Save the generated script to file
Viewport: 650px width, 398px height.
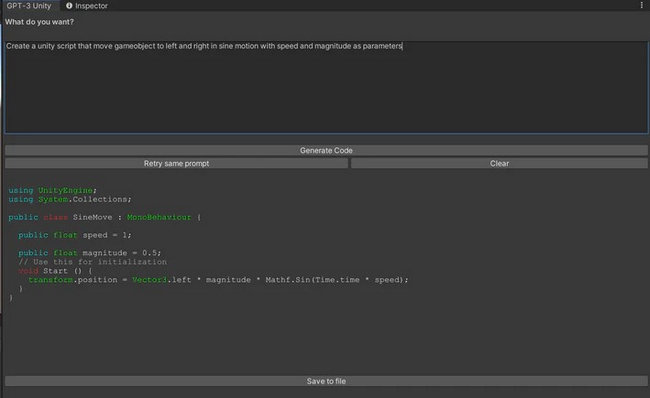(326, 381)
